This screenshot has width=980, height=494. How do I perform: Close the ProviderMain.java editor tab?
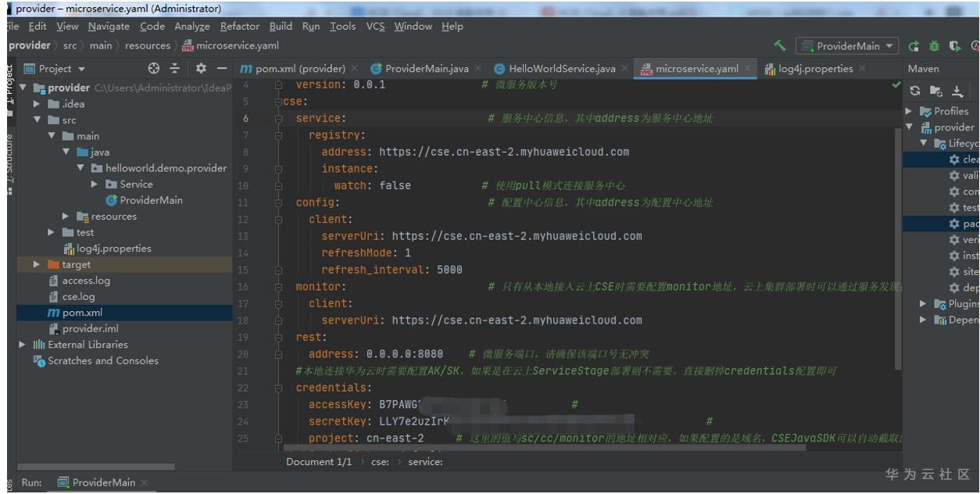coord(477,69)
